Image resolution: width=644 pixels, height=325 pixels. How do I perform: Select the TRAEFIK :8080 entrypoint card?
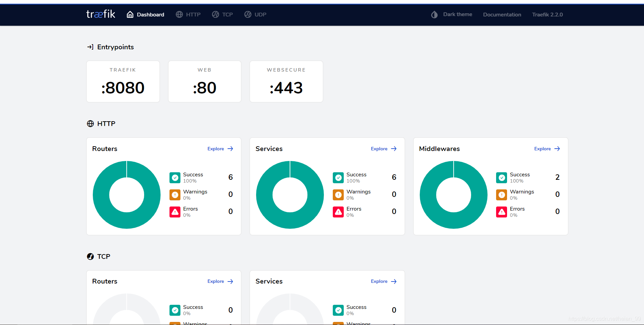click(123, 82)
